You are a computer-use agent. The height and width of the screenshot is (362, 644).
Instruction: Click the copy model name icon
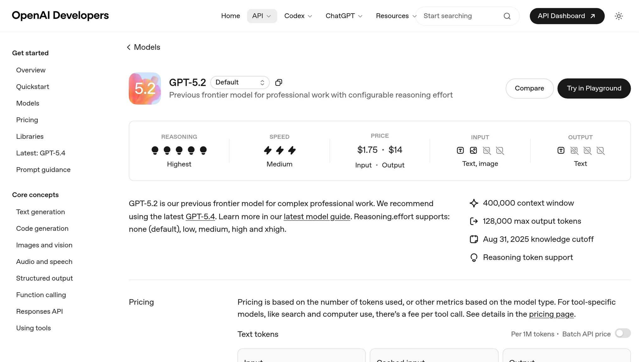click(279, 82)
